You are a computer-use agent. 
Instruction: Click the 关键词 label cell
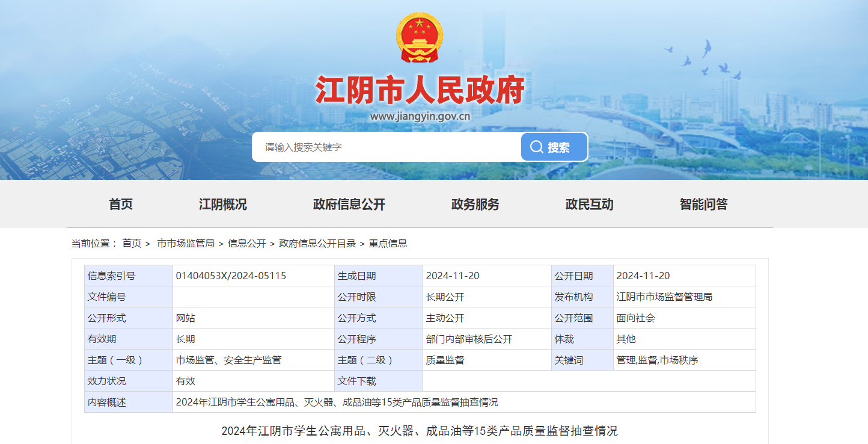(582, 360)
